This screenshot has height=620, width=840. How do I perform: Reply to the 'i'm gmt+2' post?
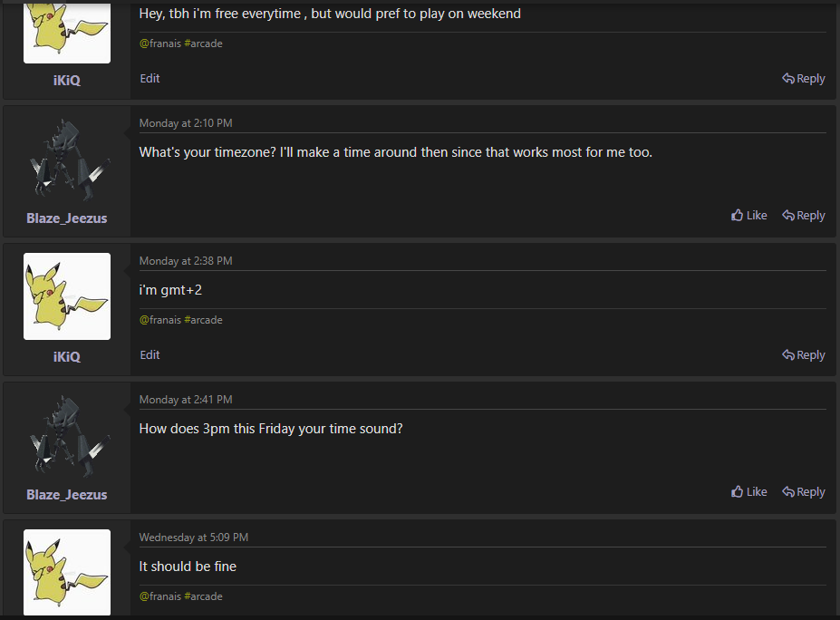[804, 354]
